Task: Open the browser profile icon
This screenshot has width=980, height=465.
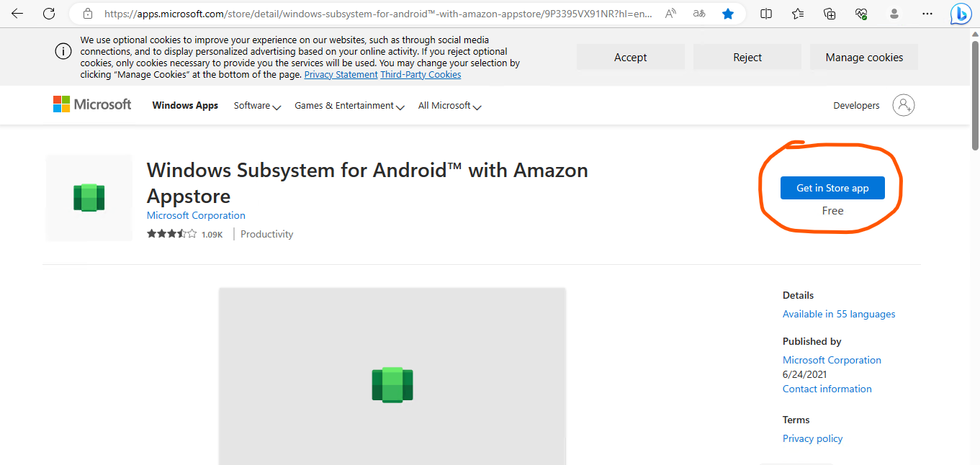Action: point(894,14)
